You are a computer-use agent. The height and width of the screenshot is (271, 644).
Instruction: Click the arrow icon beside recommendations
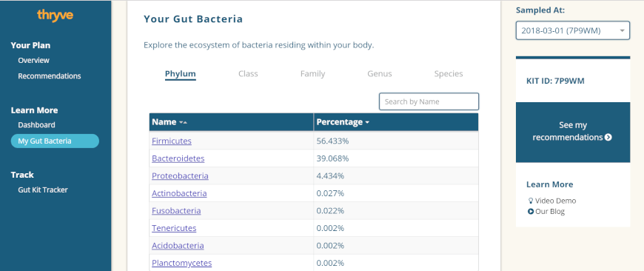pyautogui.click(x=608, y=137)
